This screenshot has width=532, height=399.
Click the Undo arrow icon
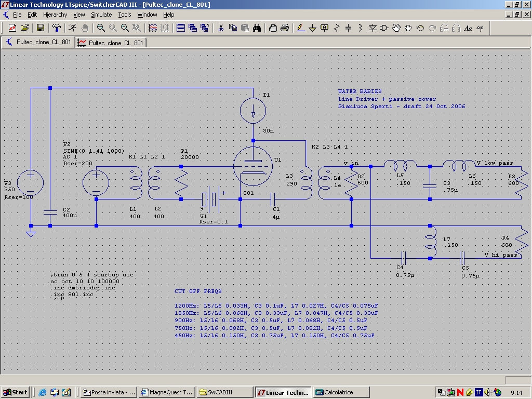[x=420, y=28]
